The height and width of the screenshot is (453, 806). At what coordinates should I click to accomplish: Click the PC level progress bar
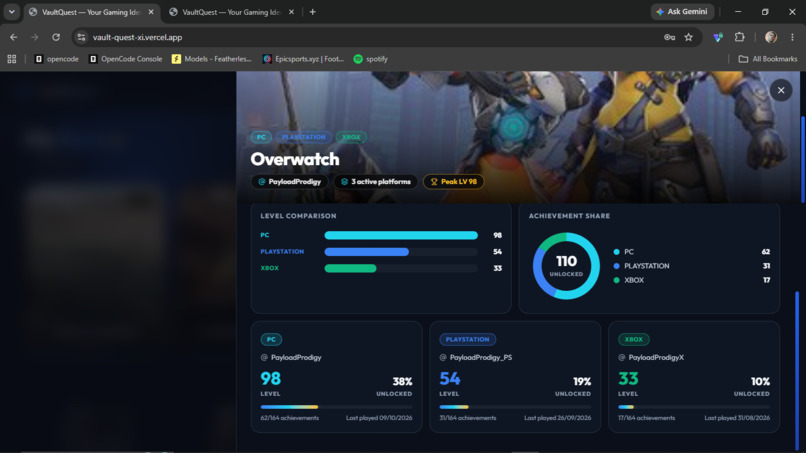pyautogui.click(x=401, y=235)
